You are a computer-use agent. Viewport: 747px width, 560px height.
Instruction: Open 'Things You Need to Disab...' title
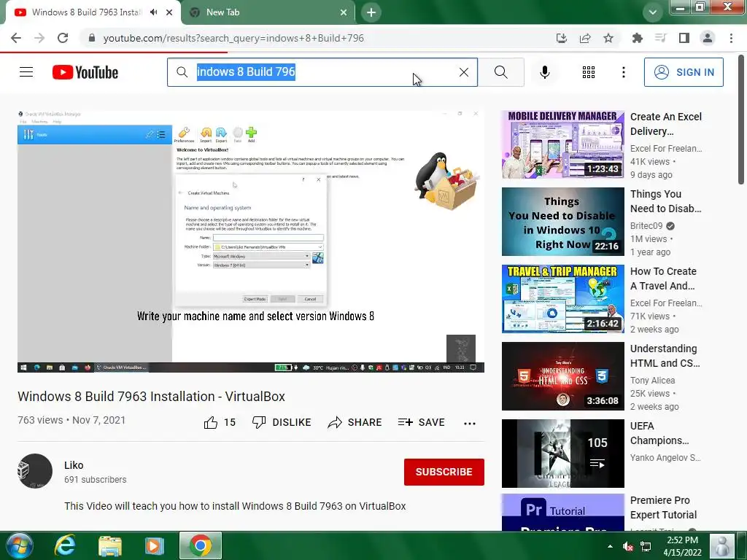(x=666, y=201)
